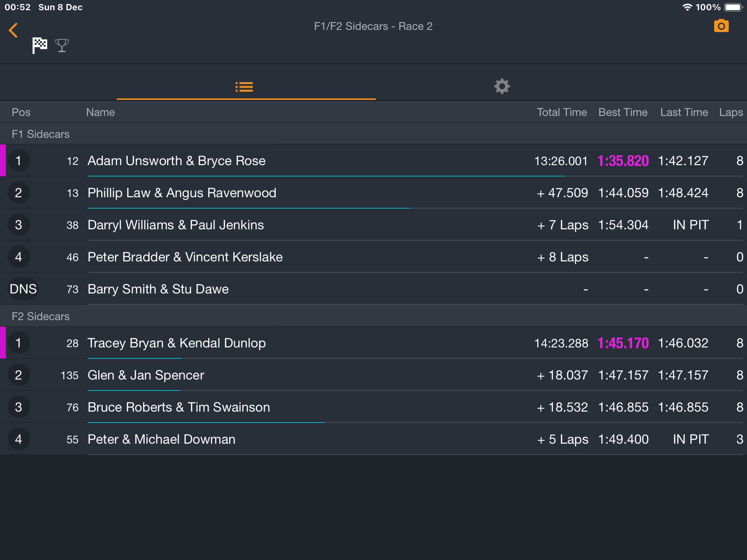The image size is (747, 560).
Task: Tap position badge 4 for Peter Dowman
Action: point(19,439)
